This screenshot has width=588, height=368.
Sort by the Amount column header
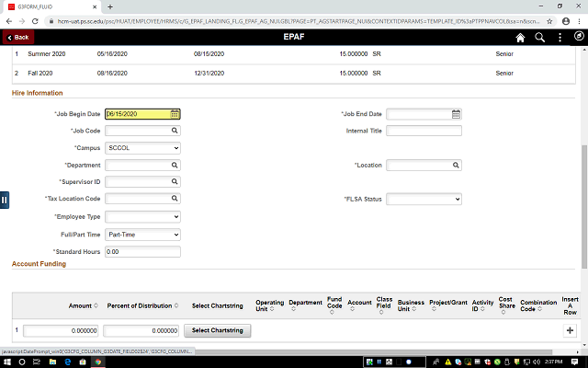pyautogui.click(x=84, y=306)
